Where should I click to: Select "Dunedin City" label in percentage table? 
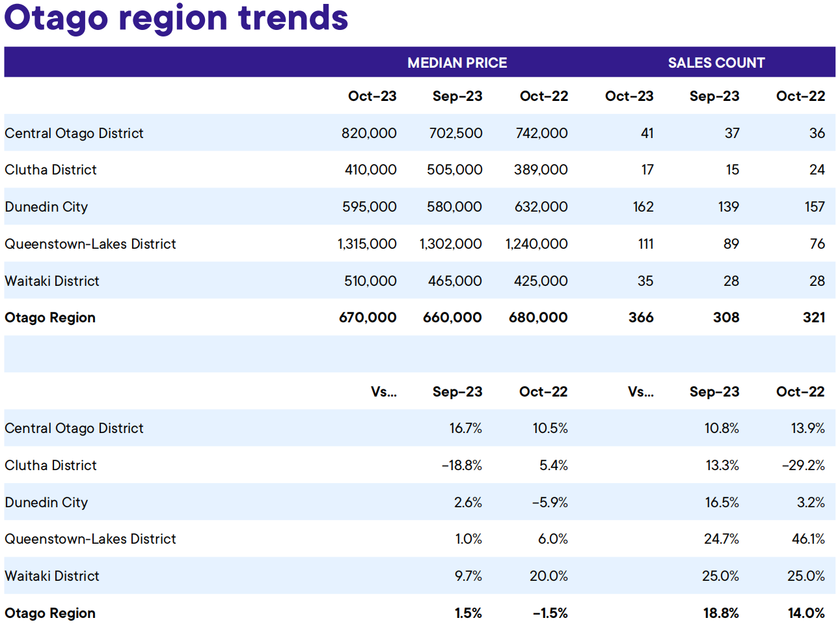[x=46, y=502]
